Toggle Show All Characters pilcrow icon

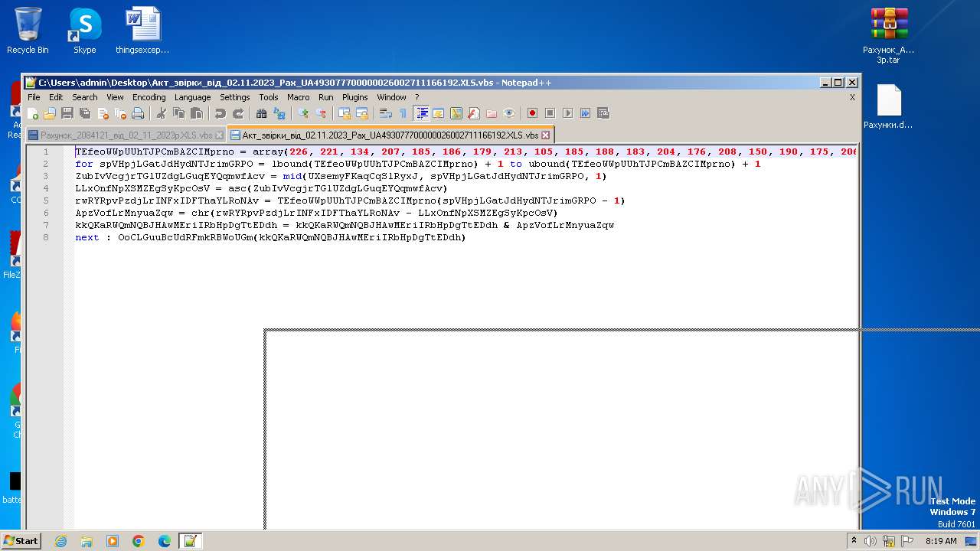point(403,113)
